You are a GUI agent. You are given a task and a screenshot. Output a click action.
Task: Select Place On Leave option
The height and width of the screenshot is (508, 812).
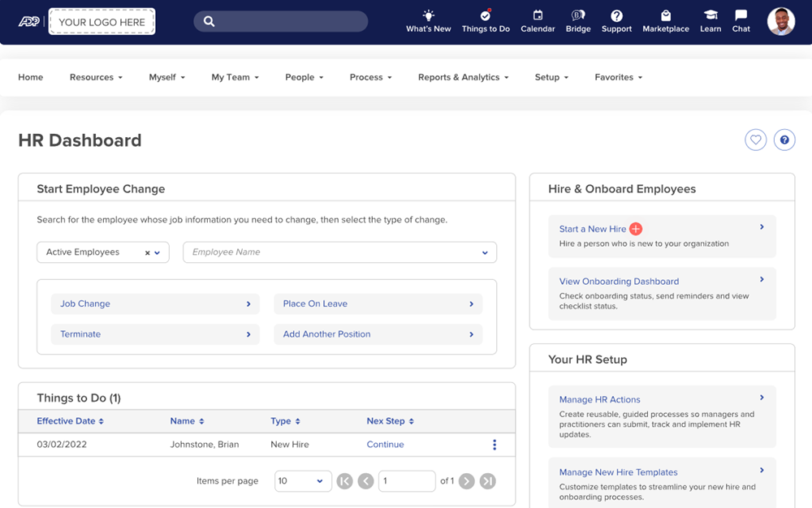(378, 304)
